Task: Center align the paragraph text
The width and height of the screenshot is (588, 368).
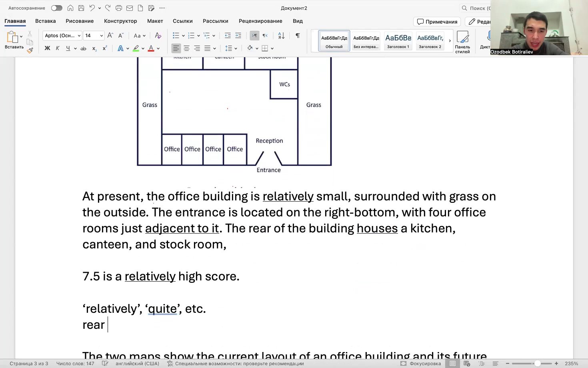Action: [186, 48]
